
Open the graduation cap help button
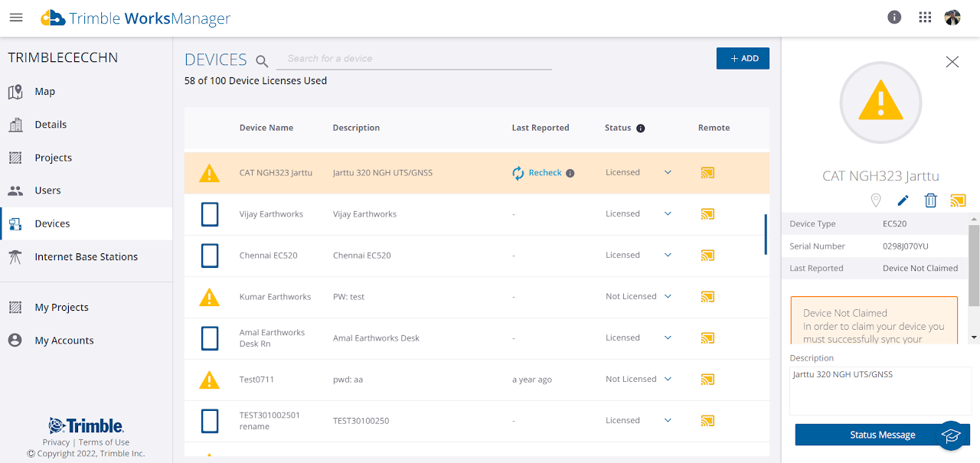click(951, 435)
